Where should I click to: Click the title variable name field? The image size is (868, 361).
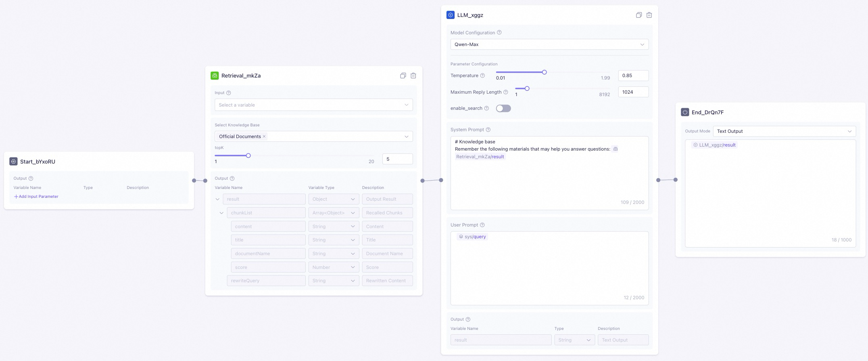tap(268, 240)
